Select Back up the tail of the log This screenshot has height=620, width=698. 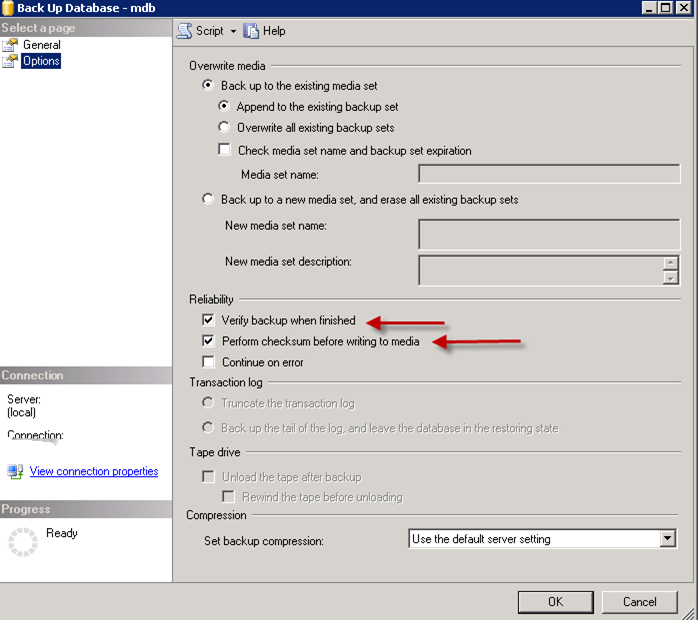click(x=208, y=427)
